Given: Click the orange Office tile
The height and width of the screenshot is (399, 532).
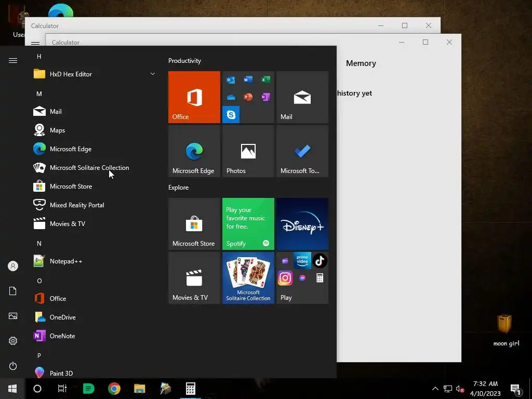Looking at the screenshot, I should [x=194, y=97].
